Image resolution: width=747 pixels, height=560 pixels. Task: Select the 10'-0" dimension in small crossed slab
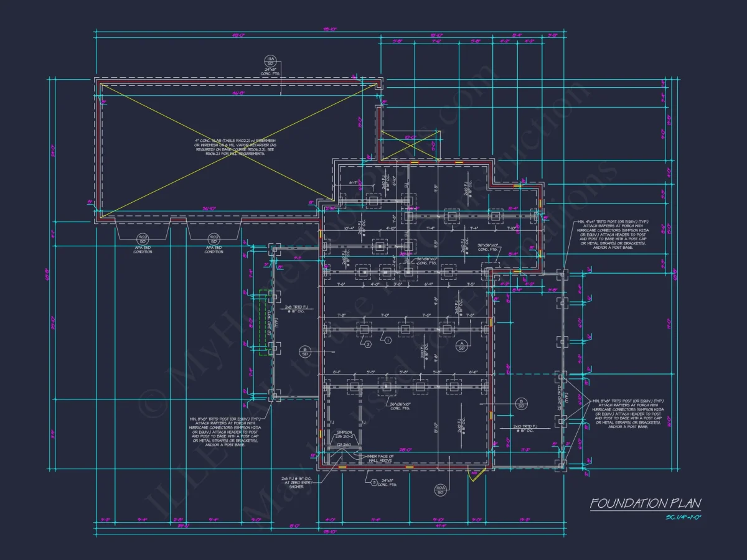[409, 138]
